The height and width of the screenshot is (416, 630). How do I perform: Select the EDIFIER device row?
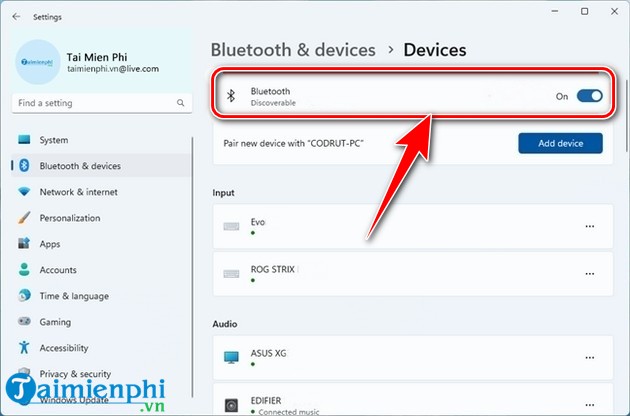coord(413,400)
